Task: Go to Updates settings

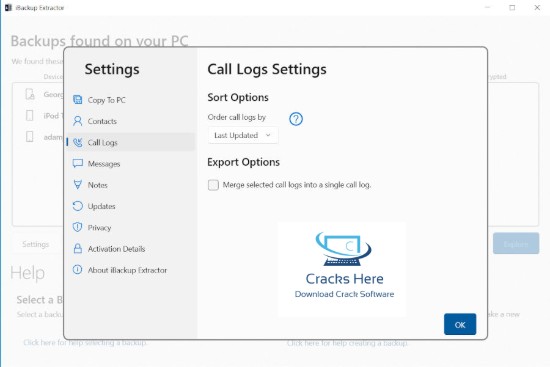Action: click(x=130, y=206)
